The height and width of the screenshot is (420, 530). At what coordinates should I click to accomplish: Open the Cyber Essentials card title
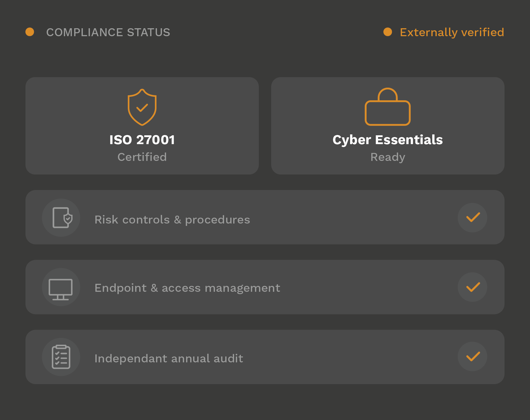click(x=387, y=140)
